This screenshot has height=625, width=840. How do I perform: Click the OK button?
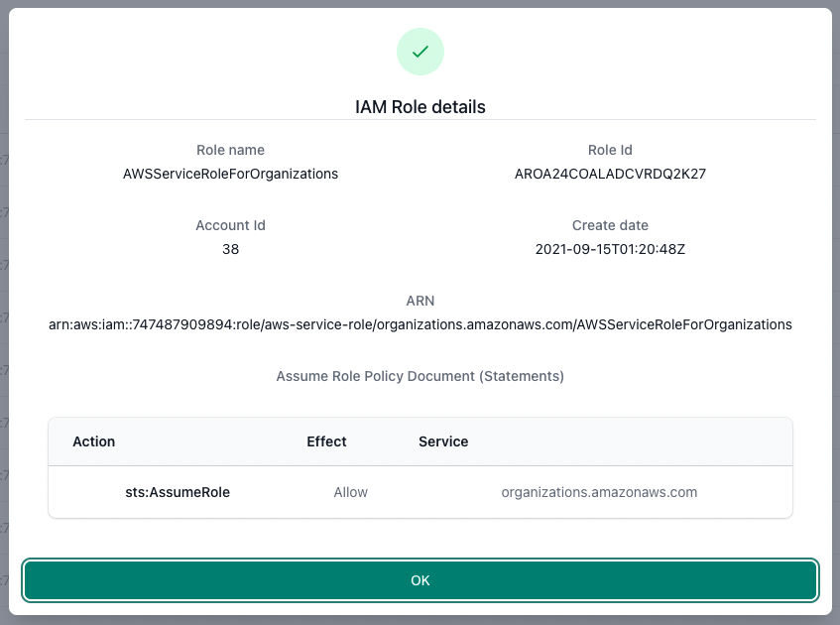click(420, 580)
